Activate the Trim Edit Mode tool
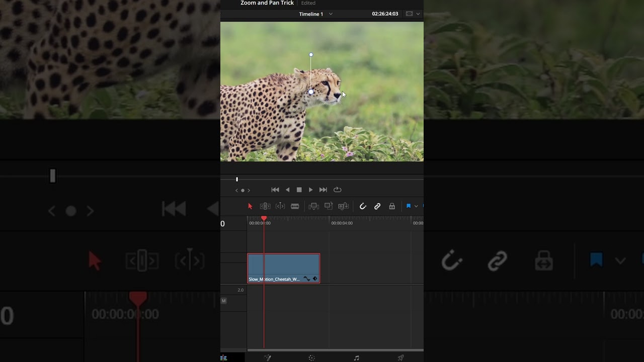The width and height of the screenshot is (644, 362). click(x=265, y=206)
